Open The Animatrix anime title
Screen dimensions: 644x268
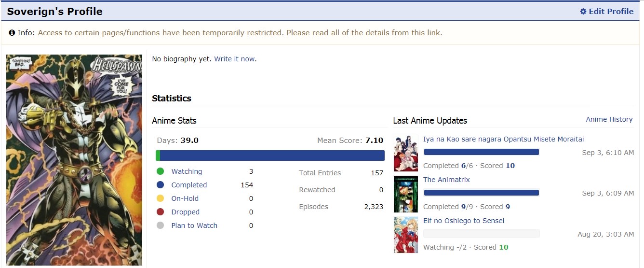[x=446, y=180]
